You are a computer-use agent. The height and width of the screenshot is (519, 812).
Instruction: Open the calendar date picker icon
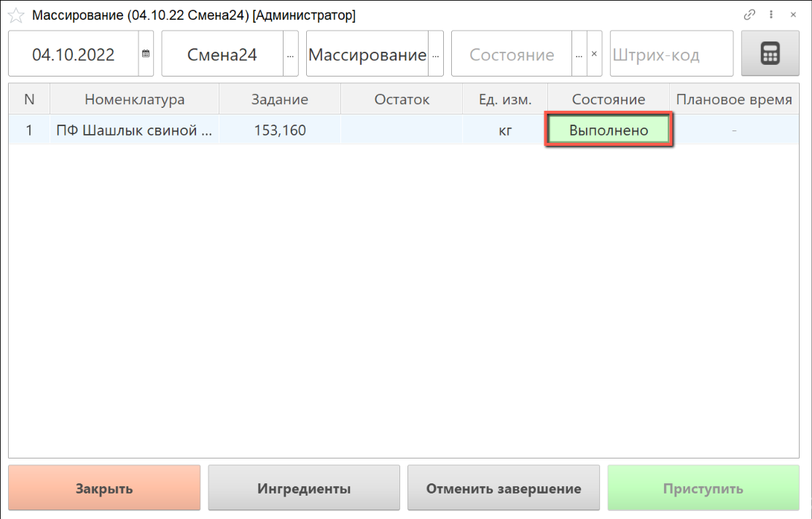(146, 54)
